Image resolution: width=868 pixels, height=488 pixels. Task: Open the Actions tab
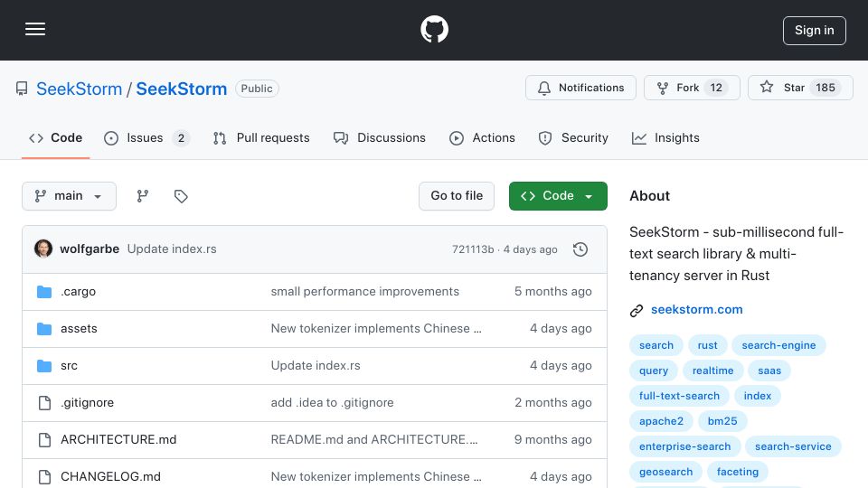[482, 137]
